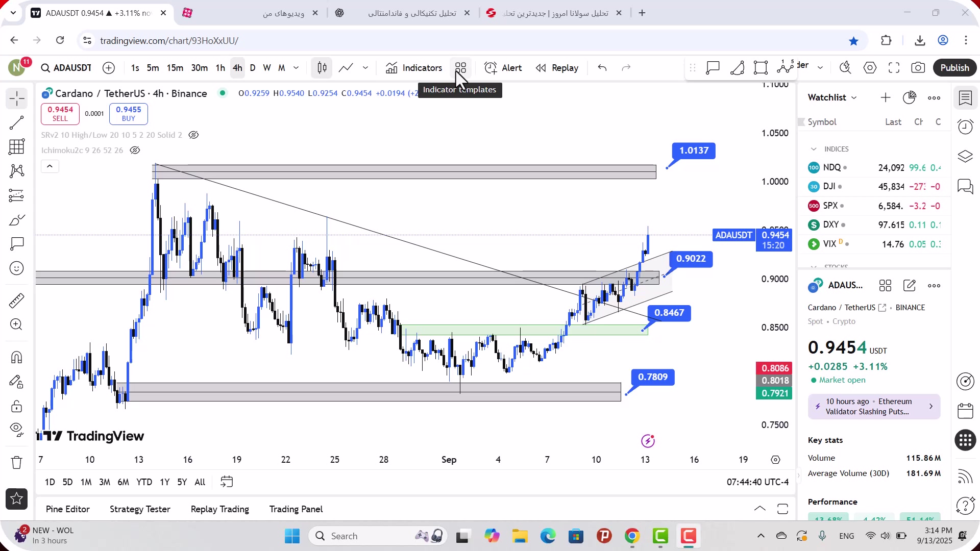Select the D daily timeframe
This screenshot has width=980, height=551.
[x=253, y=68]
